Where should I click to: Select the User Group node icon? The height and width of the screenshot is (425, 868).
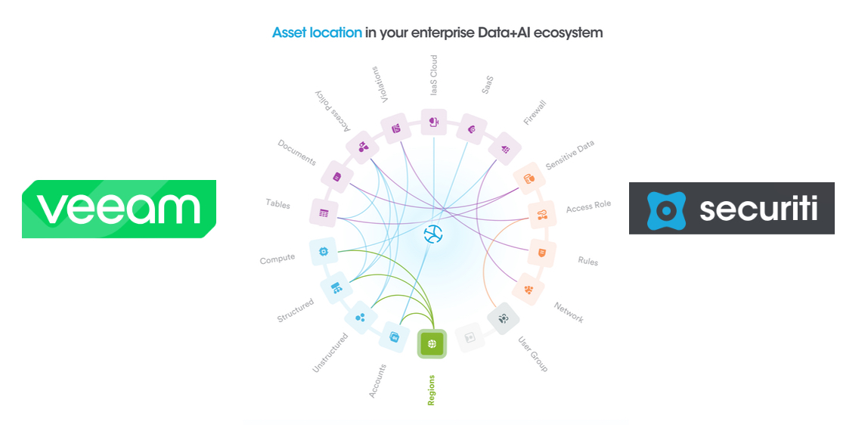point(503,318)
